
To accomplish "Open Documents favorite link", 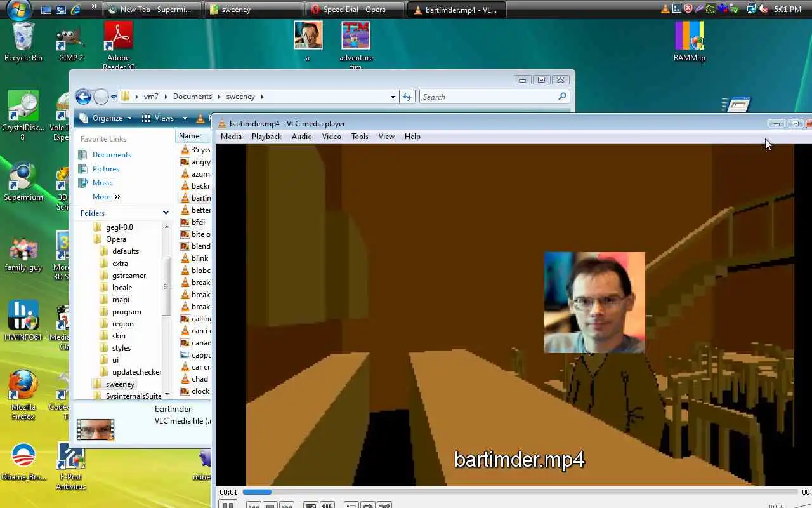I will 105,155.
